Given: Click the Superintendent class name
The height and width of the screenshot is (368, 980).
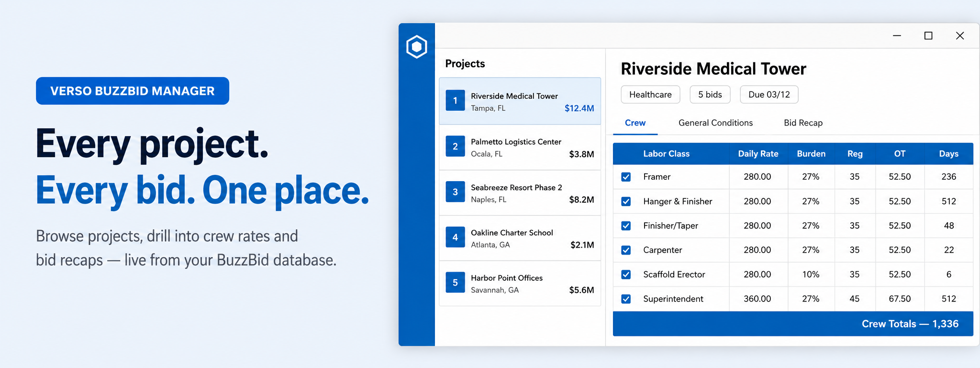Looking at the screenshot, I should pos(673,299).
